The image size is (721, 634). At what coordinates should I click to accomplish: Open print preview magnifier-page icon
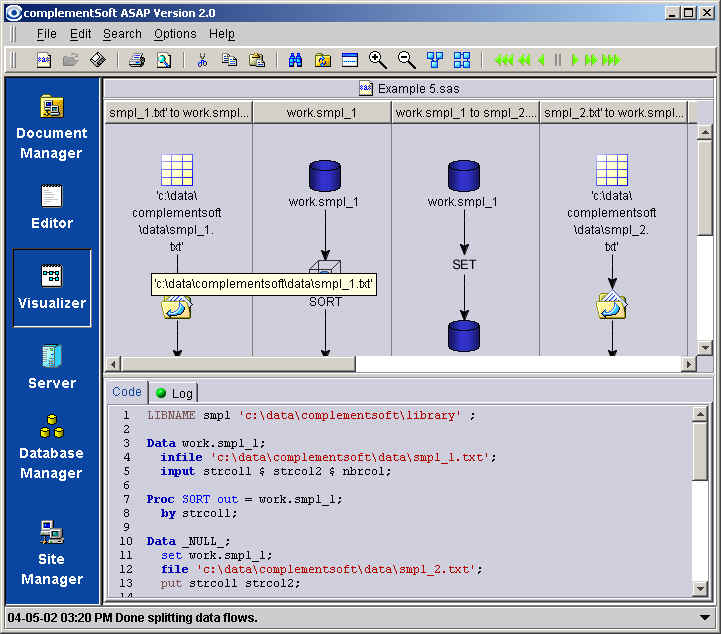click(164, 60)
